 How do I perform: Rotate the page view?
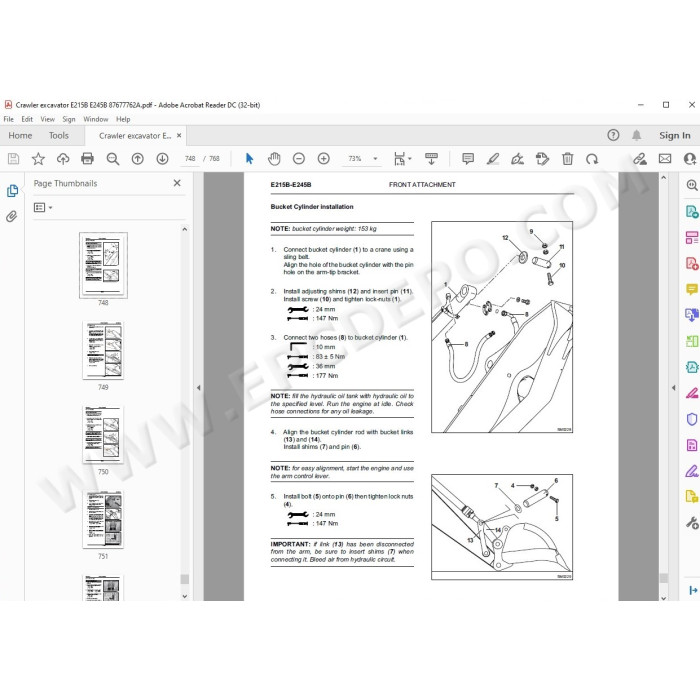[x=592, y=158]
